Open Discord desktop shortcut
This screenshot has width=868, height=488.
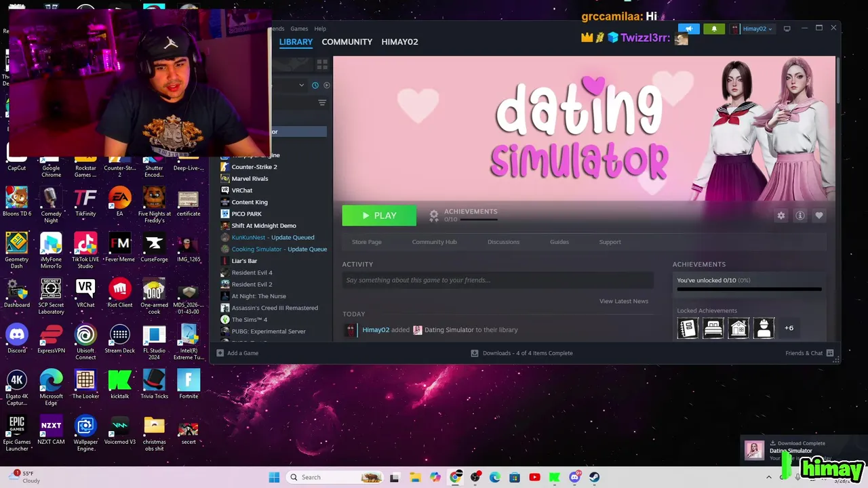[16, 339]
